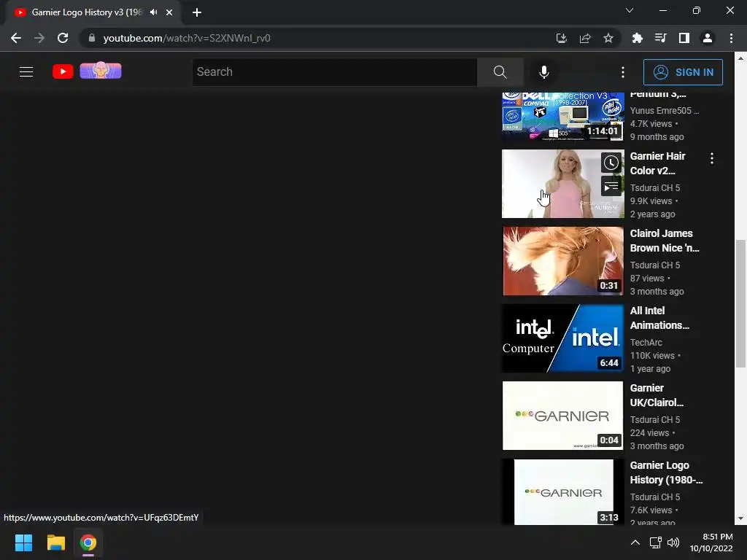
Task: Open the Garnier Hair Color v2 title link
Action: pos(657,163)
